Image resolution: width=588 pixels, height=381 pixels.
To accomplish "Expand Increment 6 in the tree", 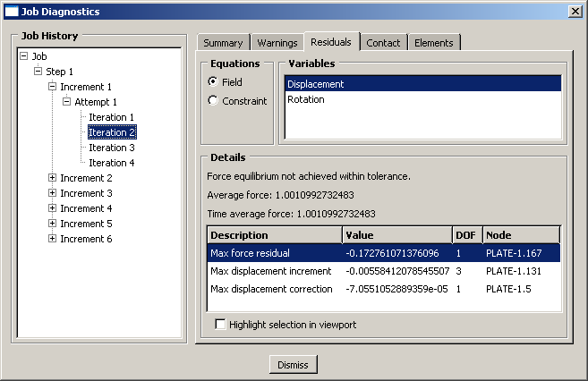I will point(52,239).
